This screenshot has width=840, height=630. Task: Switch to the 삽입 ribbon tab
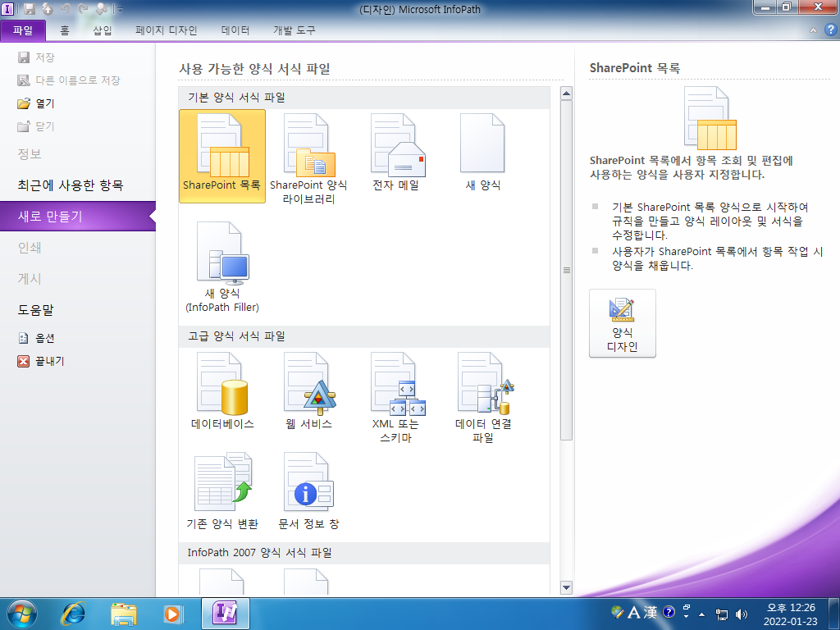[x=103, y=30]
